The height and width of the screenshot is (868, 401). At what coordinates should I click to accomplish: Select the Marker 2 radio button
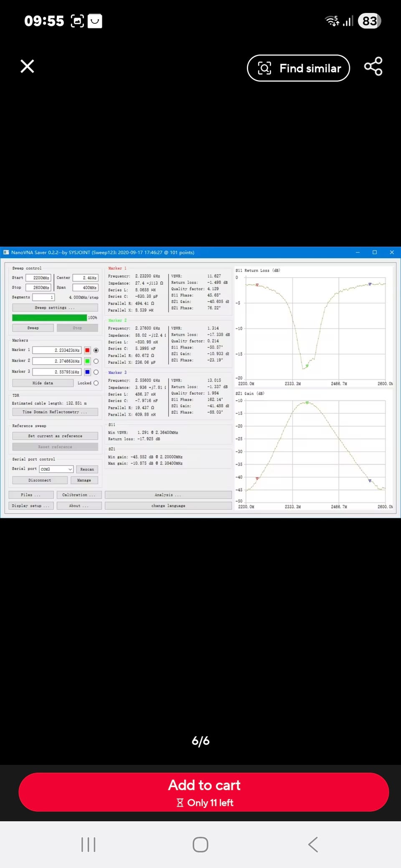click(x=96, y=361)
